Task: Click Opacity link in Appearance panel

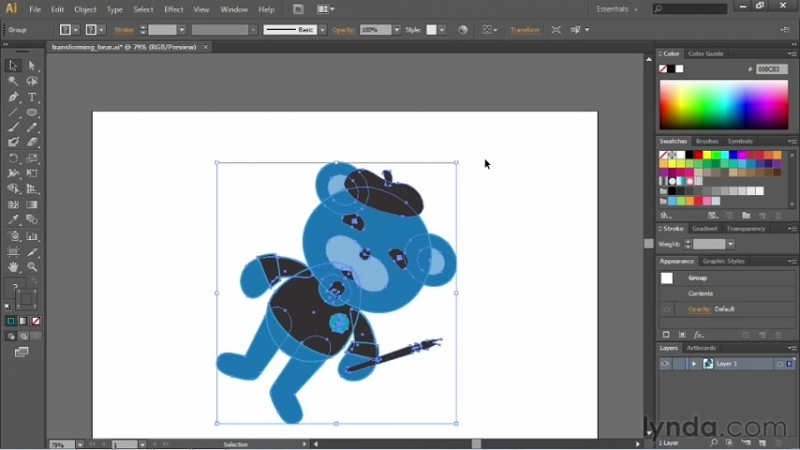Action: point(699,309)
